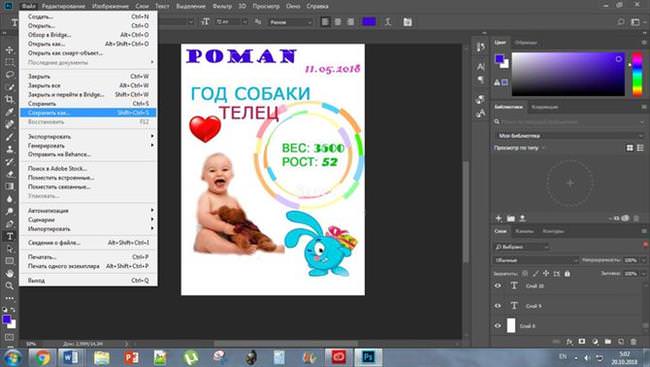Select the Move tool in the toolbox
650x367 pixels.
(10, 50)
